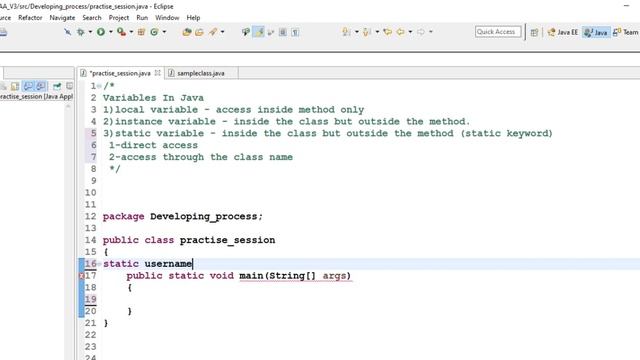The width and height of the screenshot is (640, 360).
Task: Select practise_session [Java Appl entry
Action: pos(36,97)
